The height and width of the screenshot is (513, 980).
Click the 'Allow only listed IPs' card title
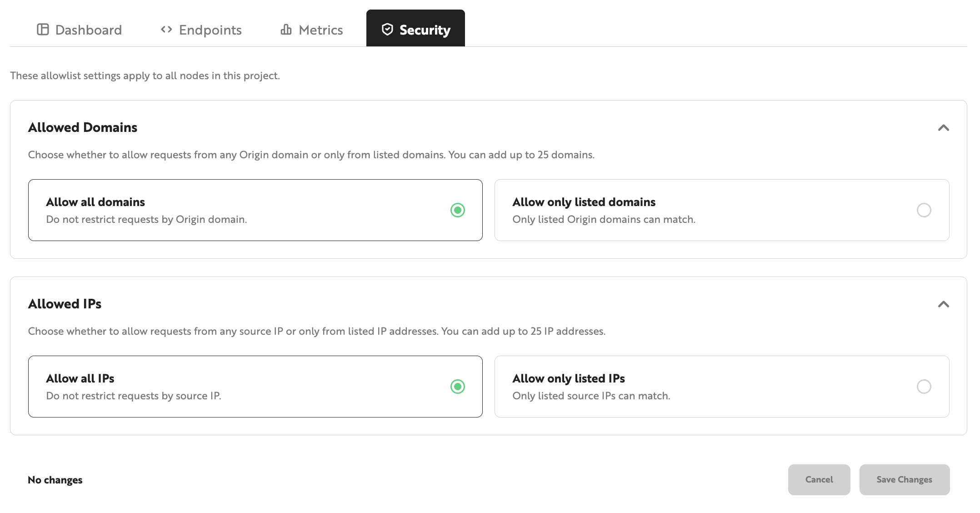click(569, 378)
